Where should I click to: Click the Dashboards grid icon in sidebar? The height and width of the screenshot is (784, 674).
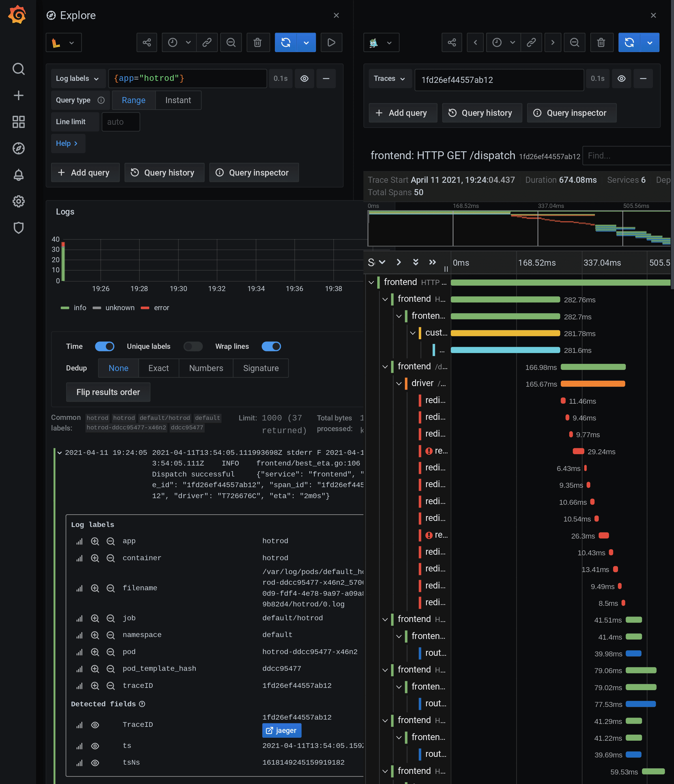(18, 122)
